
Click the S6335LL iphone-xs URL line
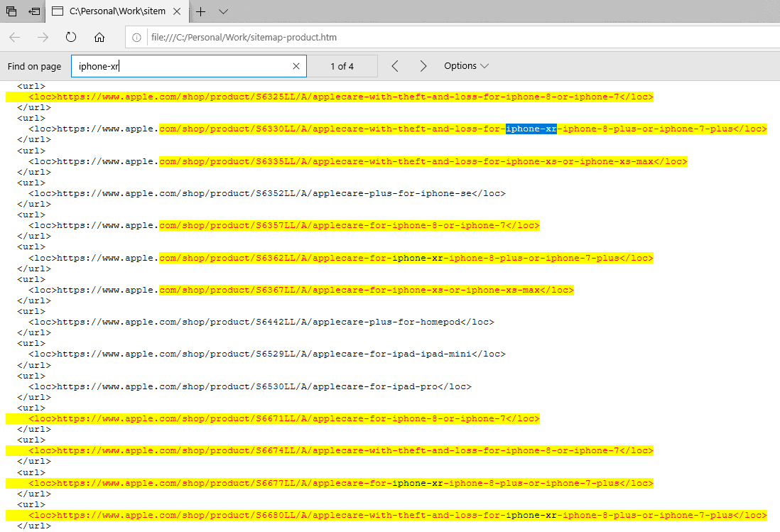point(357,161)
